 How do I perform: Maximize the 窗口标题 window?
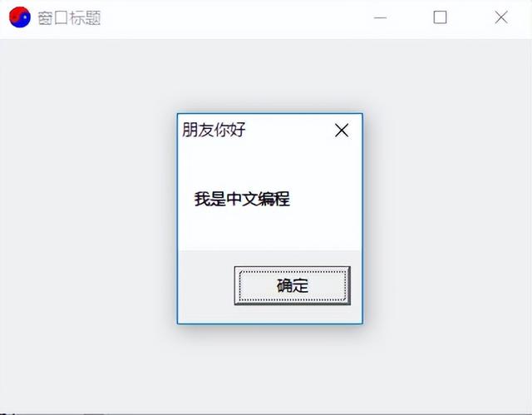point(440,17)
